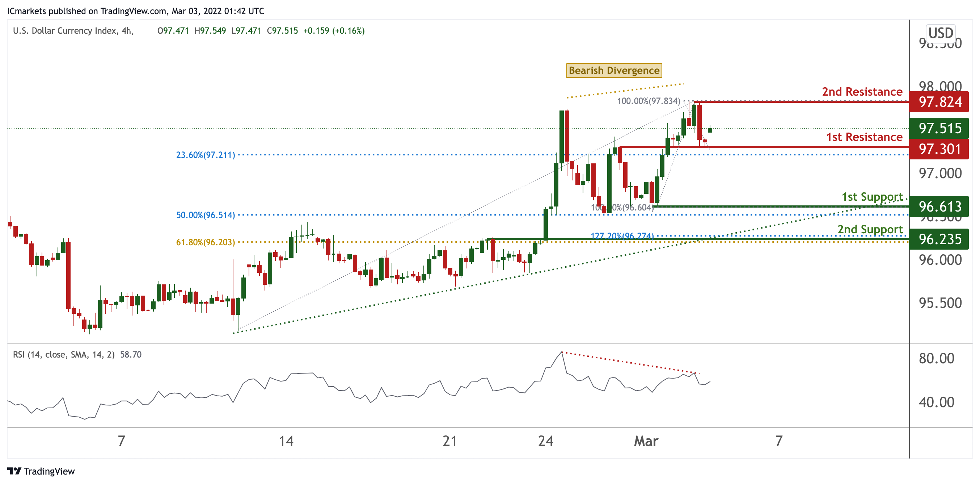This screenshot has height=484, width=980.
Task: Click the Mar date axis marker
Action: pyautogui.click(x=646, y=441)
